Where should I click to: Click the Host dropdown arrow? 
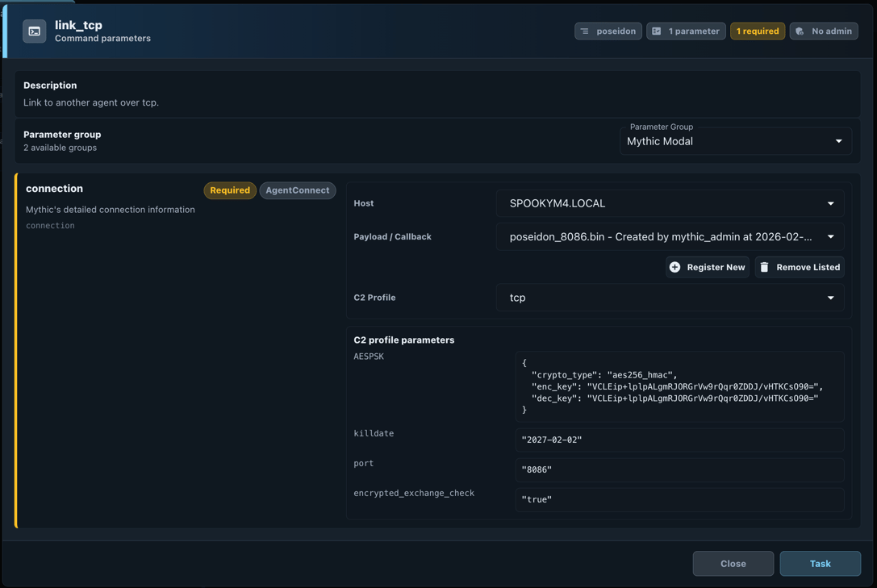tap(830, 203)
